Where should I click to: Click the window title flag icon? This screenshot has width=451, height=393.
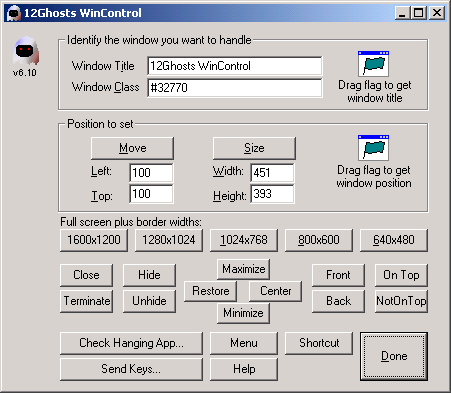coord(373,64)
